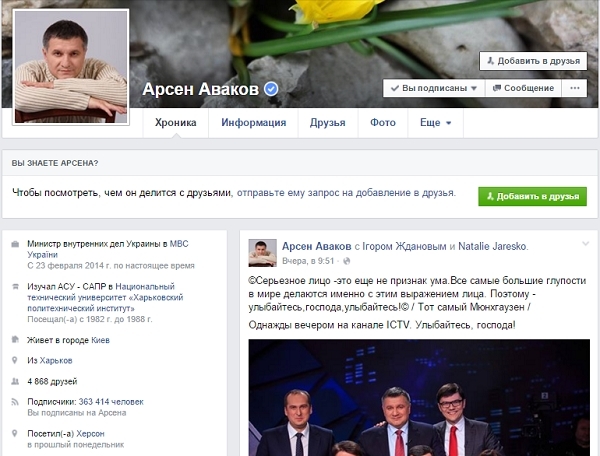Click the home icon beside Живет в городе
The width and height of the screenshot is (600, 456).
(15, 340)
